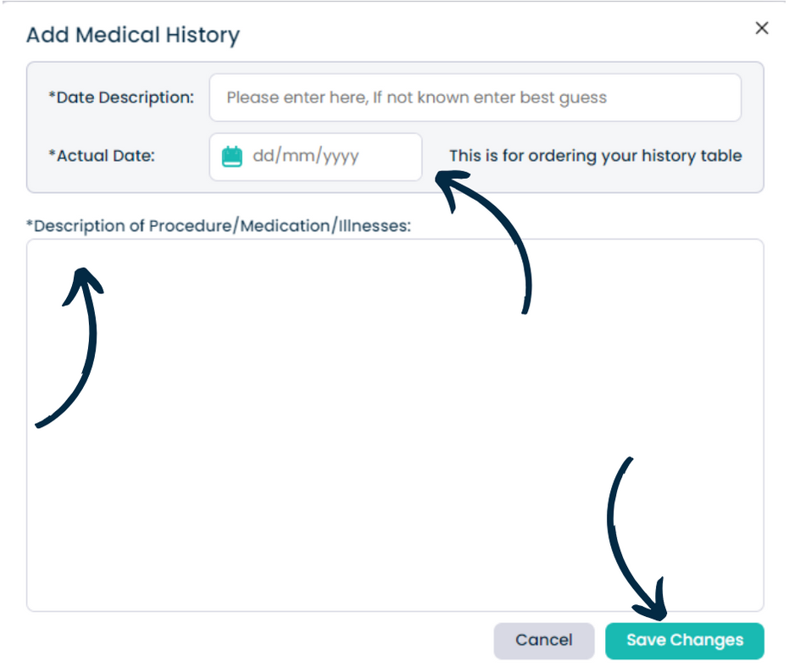Click the arrow pointing at Save Changes
This screenshot has height=672, width=789.
[636, 539]
